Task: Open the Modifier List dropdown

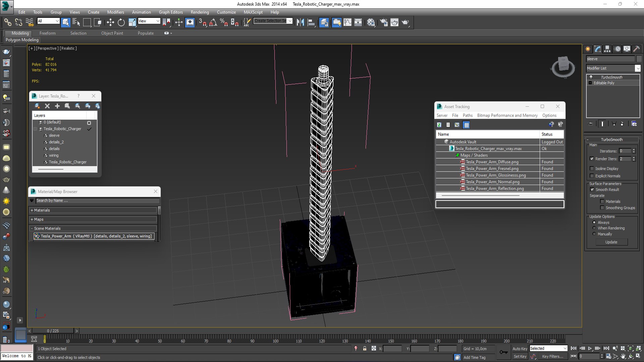Action: 613,68
